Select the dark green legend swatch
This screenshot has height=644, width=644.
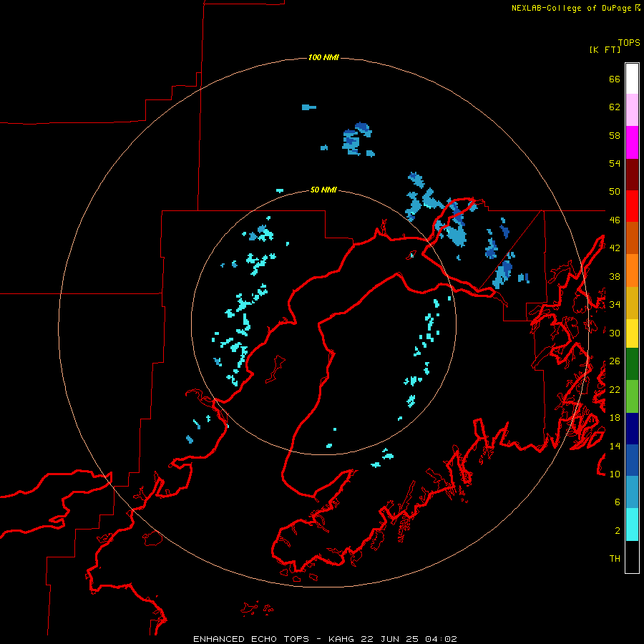(x=632, y=364)
